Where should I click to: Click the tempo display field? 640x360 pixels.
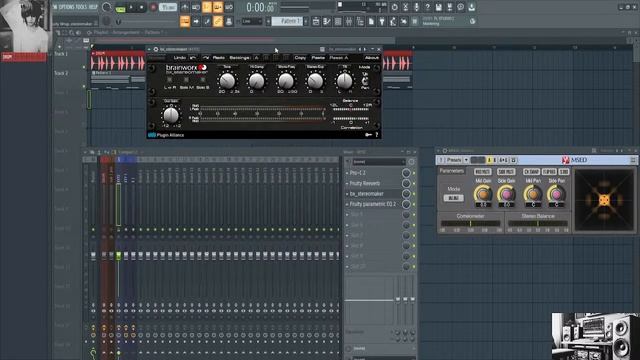tap(168, 7)
